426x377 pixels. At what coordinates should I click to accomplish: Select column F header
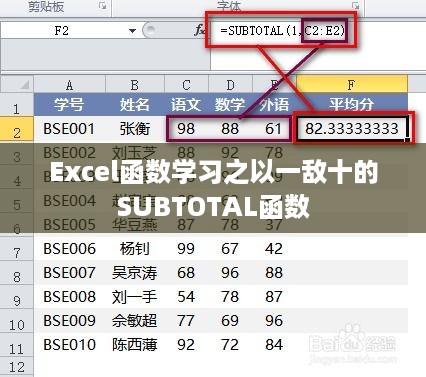pyautogui.click(x=351, y=85)
